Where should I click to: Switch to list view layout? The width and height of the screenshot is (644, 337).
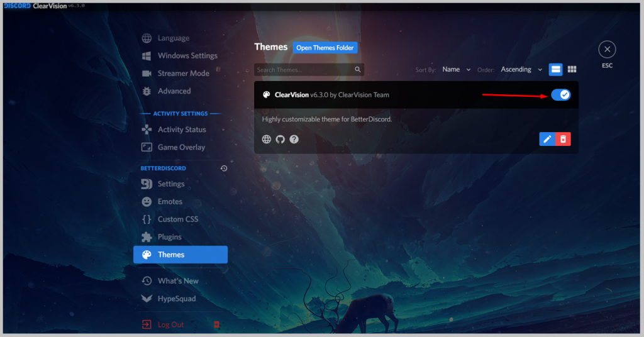pyautogui.click(x=556, y=69)
